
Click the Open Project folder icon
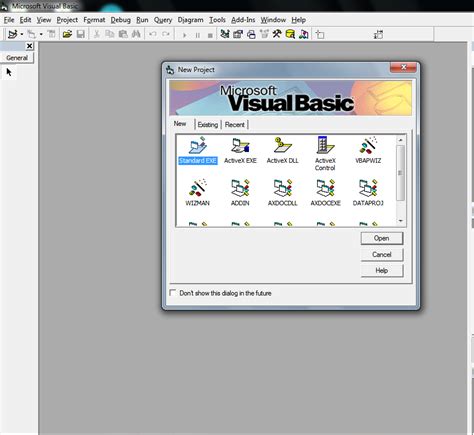(x=67, y=34)
